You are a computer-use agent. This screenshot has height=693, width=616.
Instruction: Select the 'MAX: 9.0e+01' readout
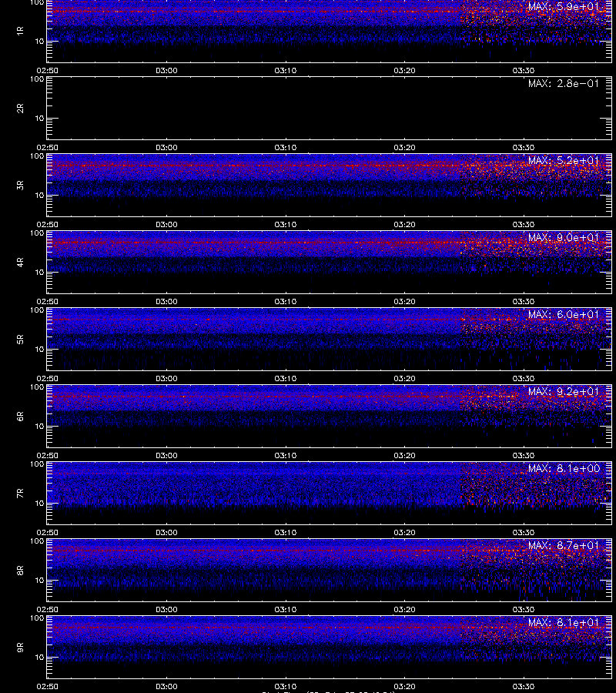coord(564,237)
